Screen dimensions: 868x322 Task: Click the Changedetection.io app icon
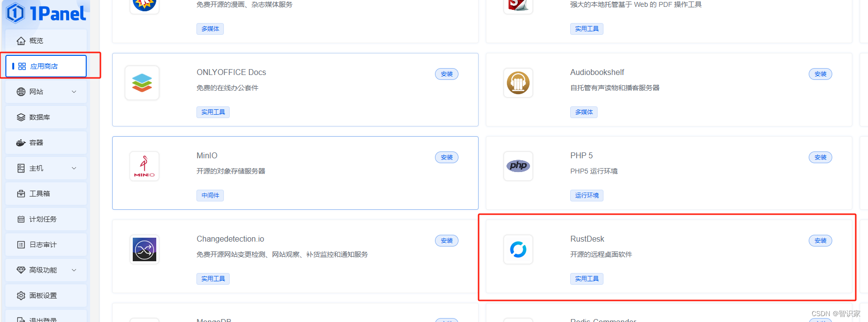(145, 249)
